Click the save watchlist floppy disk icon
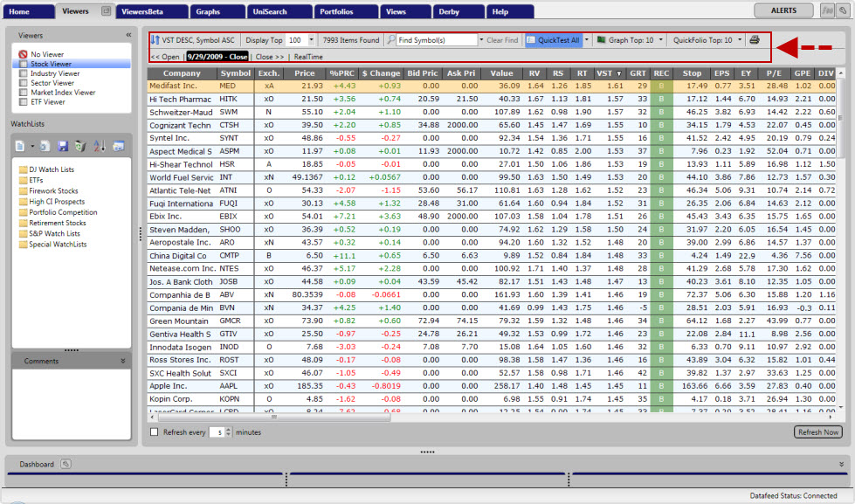Screen dimensions: 855x504 tap(63, 145)
